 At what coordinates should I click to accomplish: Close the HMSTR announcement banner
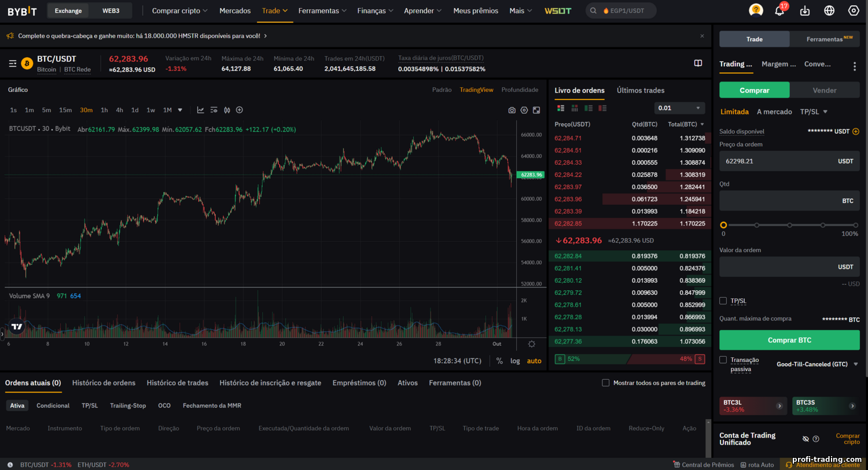click(x=702, y=36)
